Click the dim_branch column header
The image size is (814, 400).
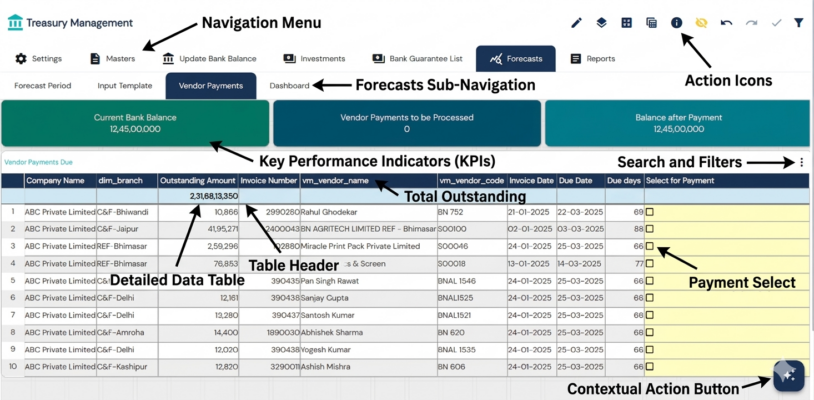click(127, 181)
